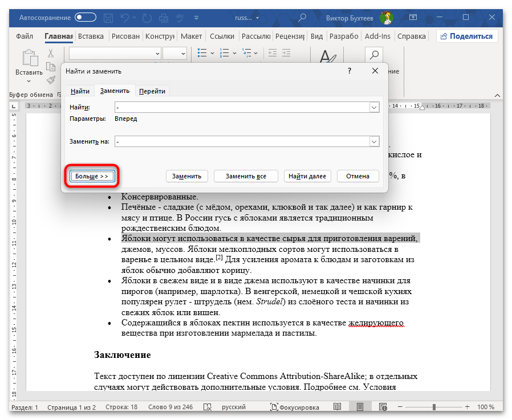Toggle the Автосохранение switch
This screenshot has height=420, width=512.
86,17
